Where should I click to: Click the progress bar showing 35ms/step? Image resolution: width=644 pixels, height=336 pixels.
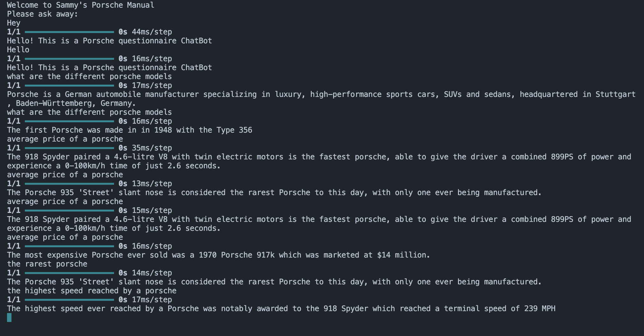tap(69, 148)
